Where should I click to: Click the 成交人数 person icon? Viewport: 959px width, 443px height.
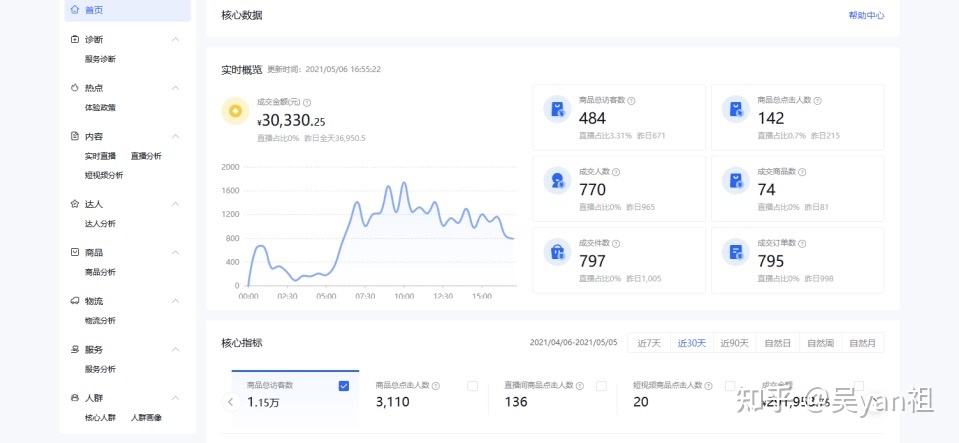557,181
